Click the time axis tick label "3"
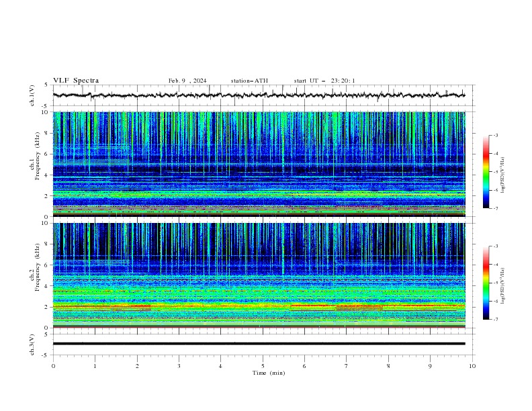532x411 pixels. point(179,366)
